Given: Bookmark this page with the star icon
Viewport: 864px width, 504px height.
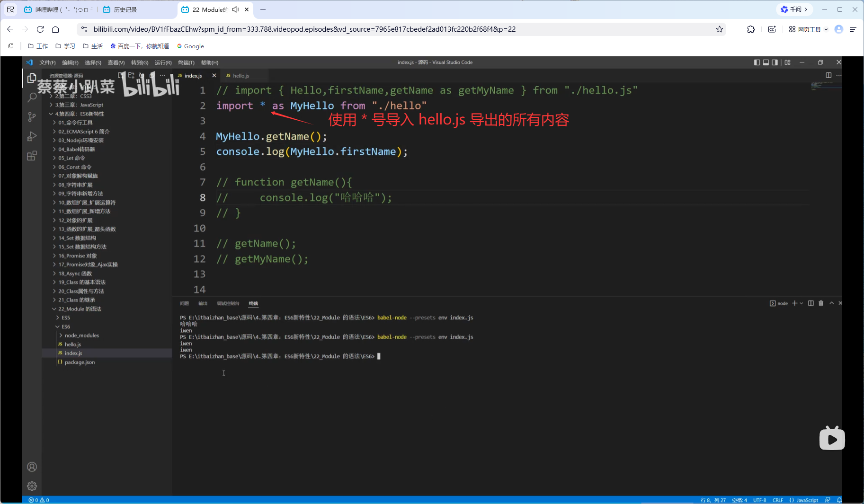Looking at the screenshot, I should pos(720,29).
